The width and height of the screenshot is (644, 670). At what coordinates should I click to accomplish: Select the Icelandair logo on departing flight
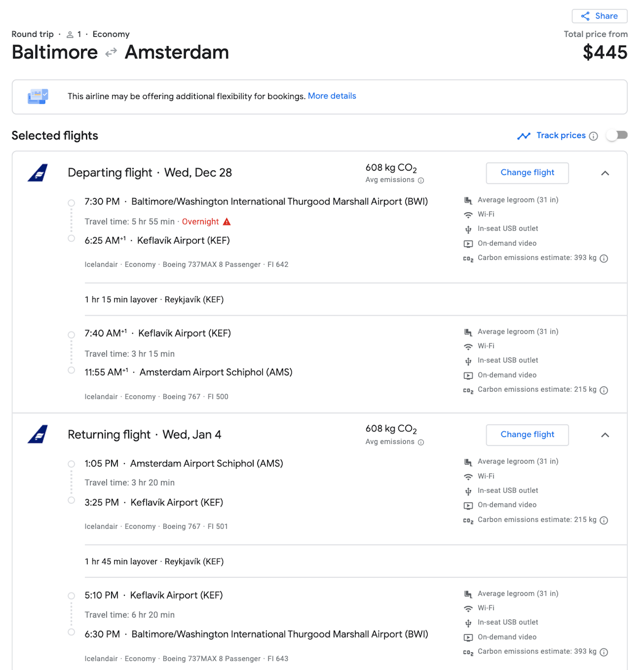pyautogui.click(x=37, y=173)
